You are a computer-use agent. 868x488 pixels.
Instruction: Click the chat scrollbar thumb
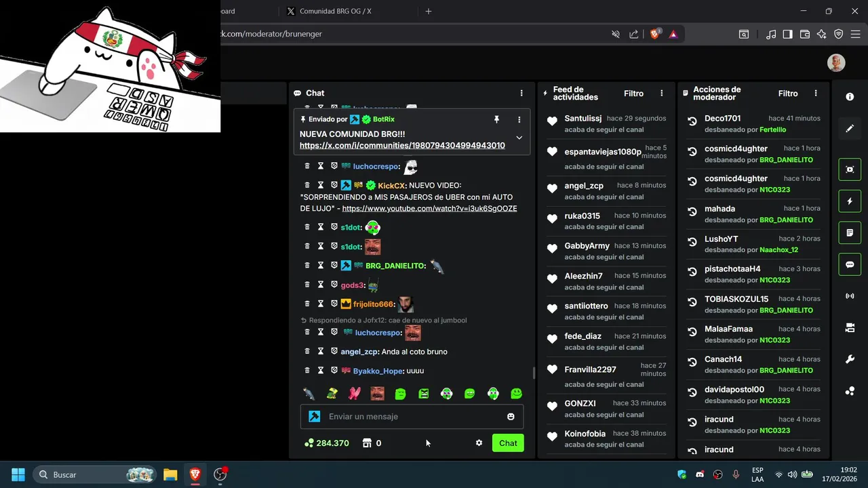(534, 372)
